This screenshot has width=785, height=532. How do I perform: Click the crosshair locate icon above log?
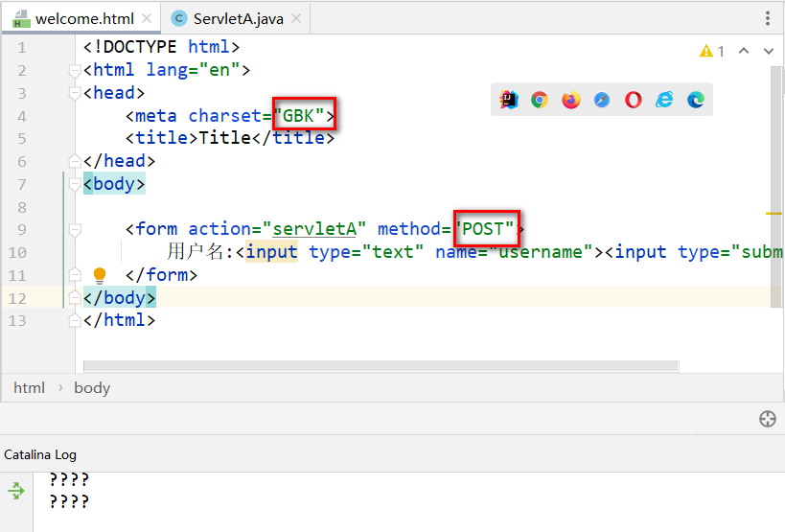pyautogui.click(x=767, y=419)
